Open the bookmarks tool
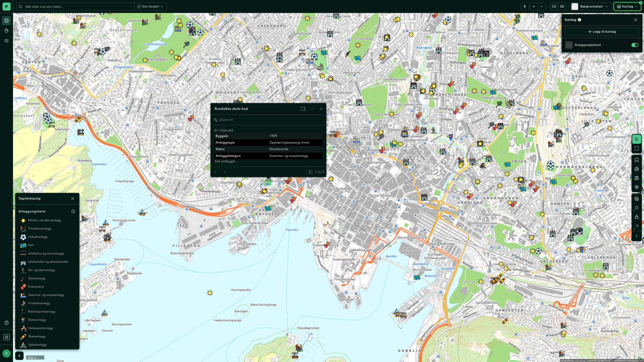 (637, 160)
